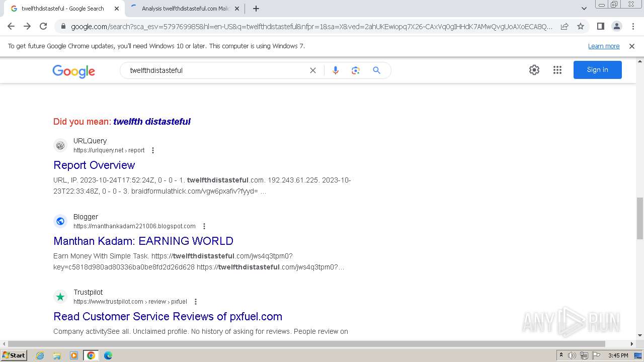Viewport: 644px width, 362px height.
Task: Open the Windows Start menu
Action: coord(14,355)
